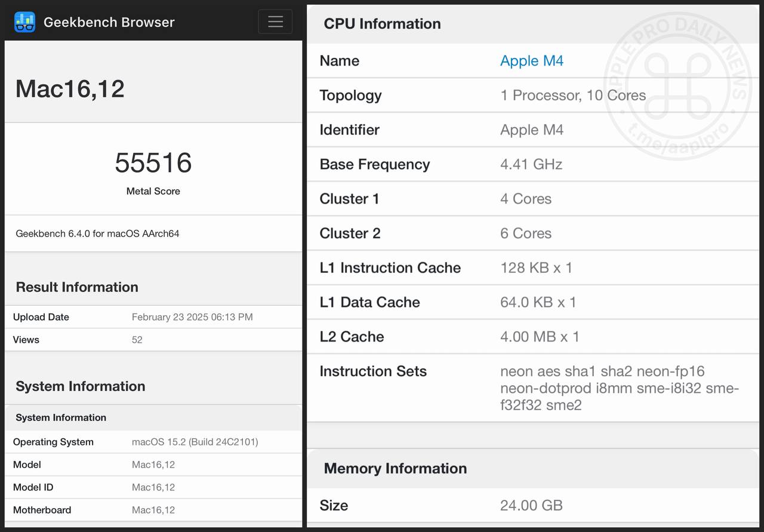Screen dimensions: 764x532
Task: Click the Cluster 2 label
Action: coord(350,233)
